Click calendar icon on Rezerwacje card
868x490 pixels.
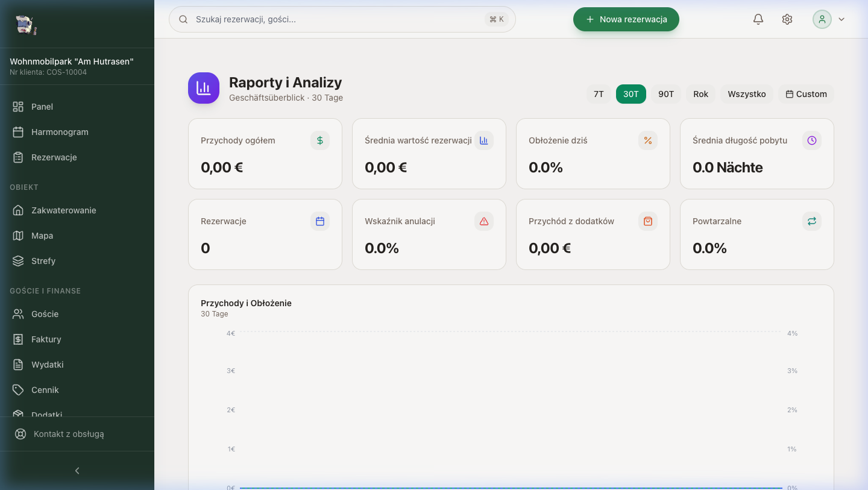click(320, 221)
